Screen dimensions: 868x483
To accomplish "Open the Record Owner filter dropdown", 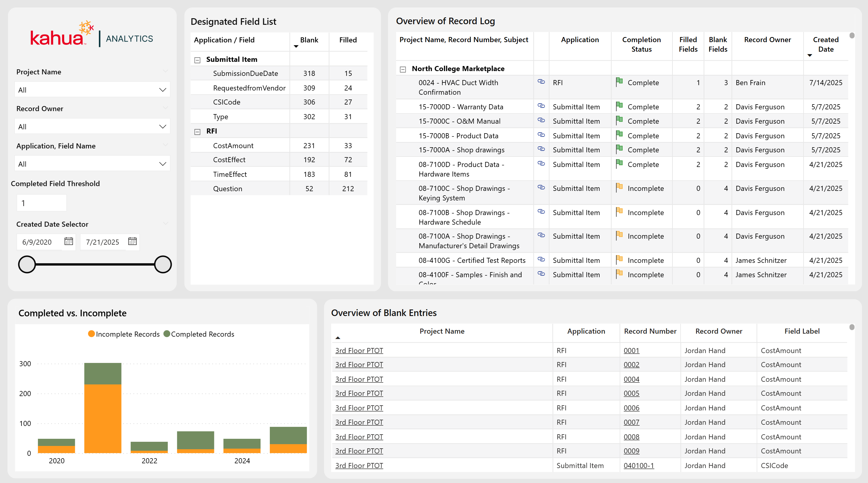I will [92, 126].
